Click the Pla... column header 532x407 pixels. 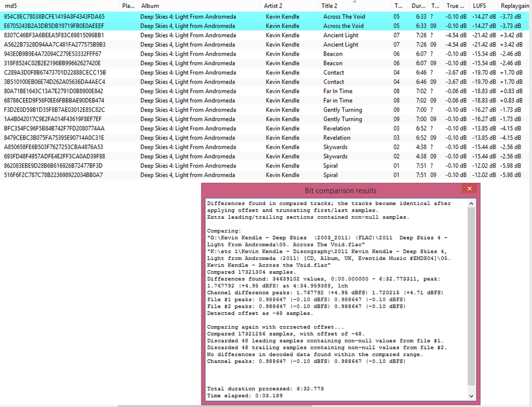click(x=129, y=6)
